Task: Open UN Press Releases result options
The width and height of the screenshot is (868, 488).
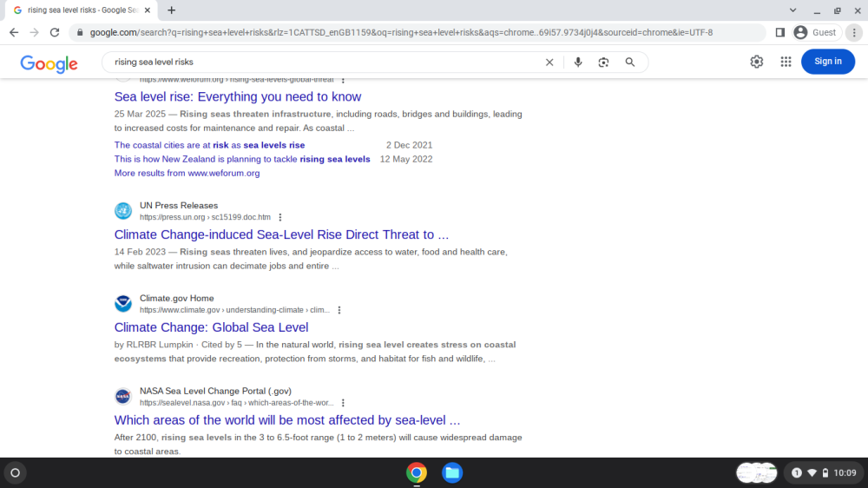Action: [280, 217]
